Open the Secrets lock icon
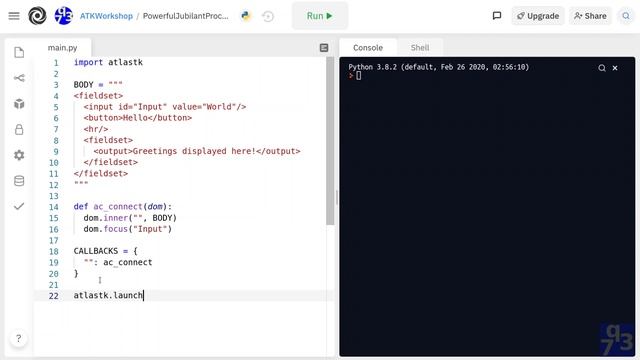 (x=19, y=129)
